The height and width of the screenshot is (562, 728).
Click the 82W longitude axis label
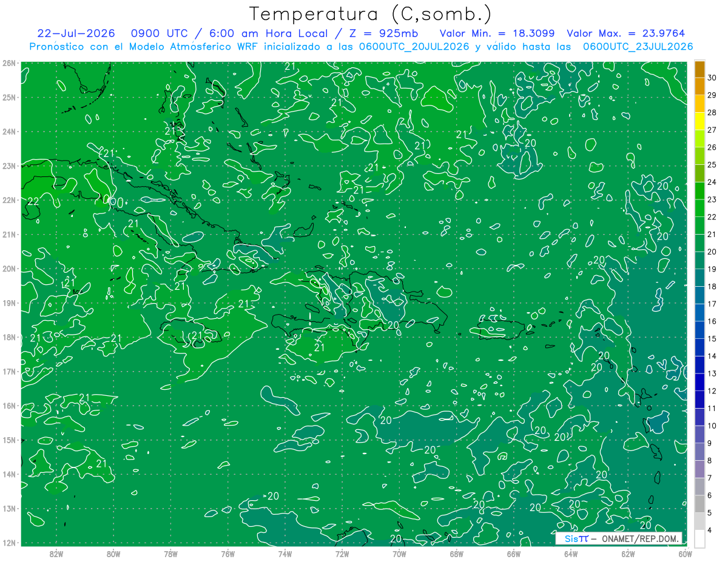56,554
